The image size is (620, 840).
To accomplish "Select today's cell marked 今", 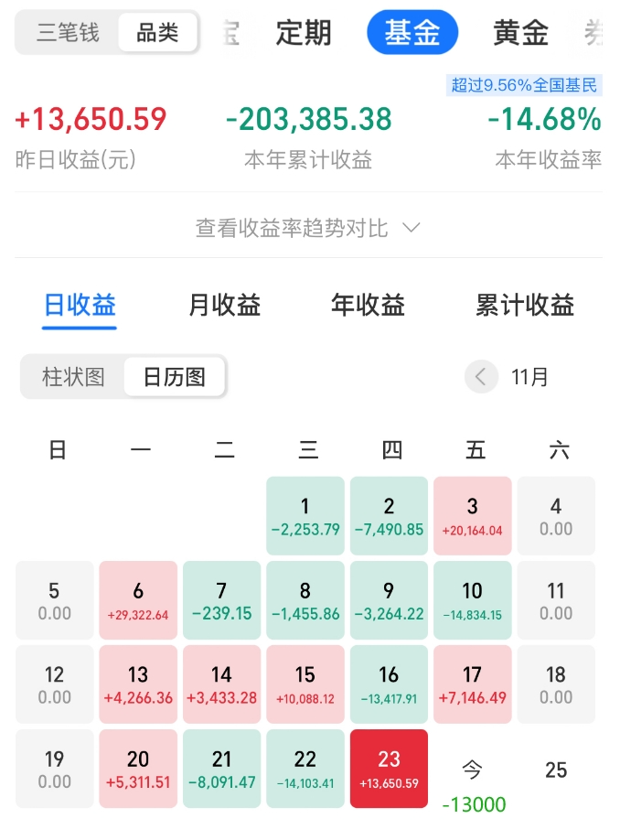I will 472,770.
